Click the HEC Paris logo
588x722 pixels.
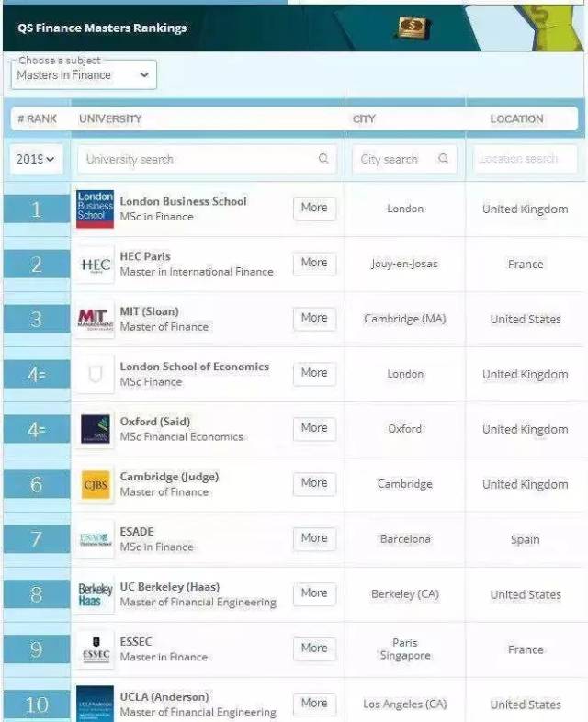pos(95,265)
